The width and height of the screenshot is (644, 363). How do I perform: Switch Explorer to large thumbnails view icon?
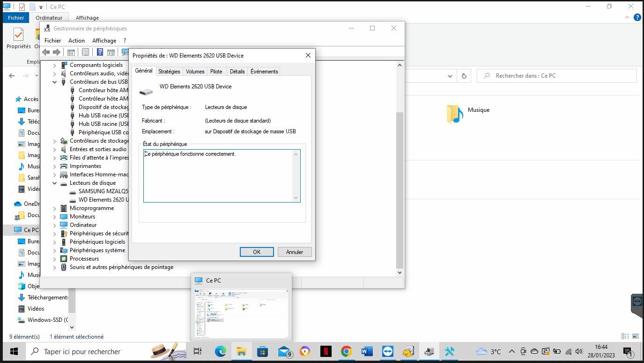tap(636, 336)
